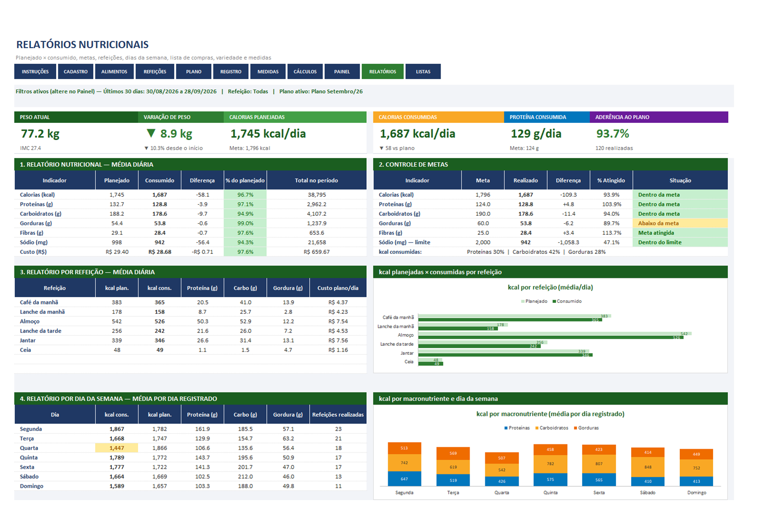Select the '1,867' kcal cell for Segunda

pos(117,429)
